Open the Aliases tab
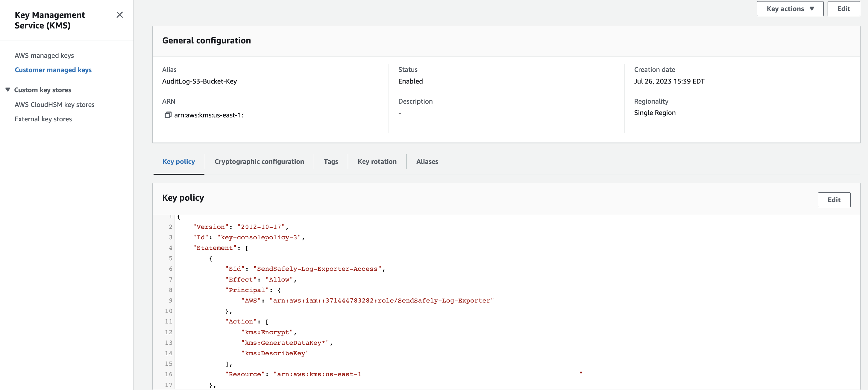Image resolution: width=868 pixels, height=390 pixels. click(427, 161)
